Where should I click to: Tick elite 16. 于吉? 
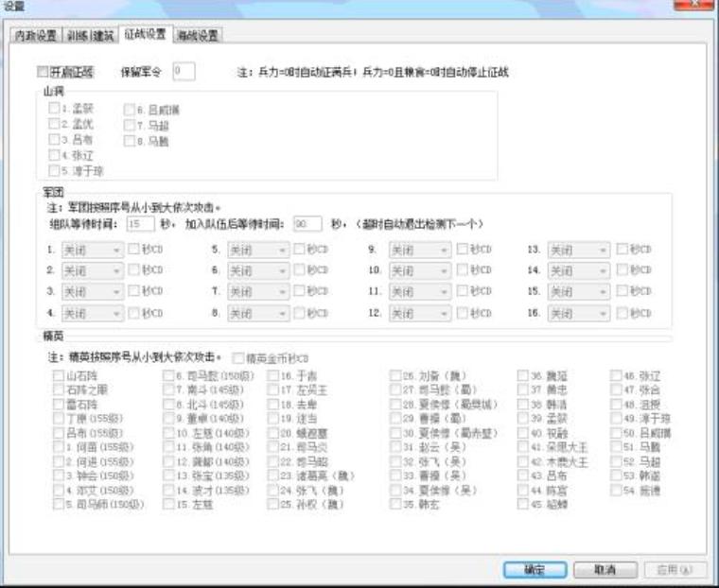pos(272,376)
